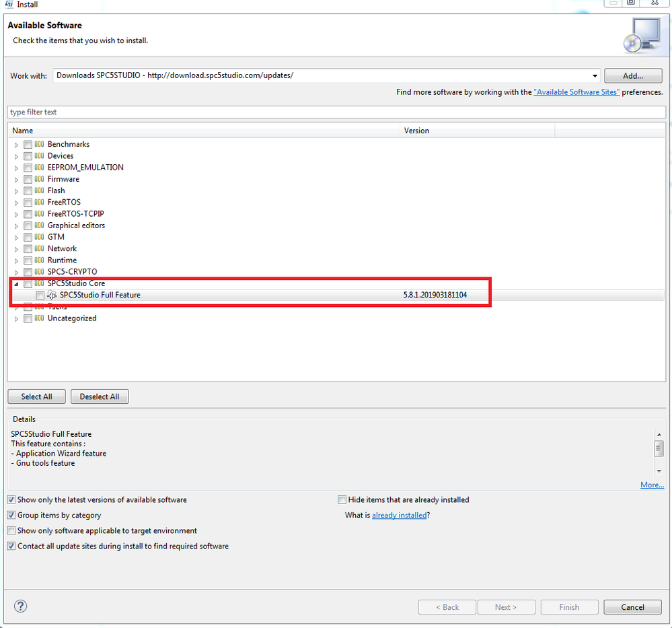This screenshot has height=628, width=672.
Task: Click the Flash category icon
Action: tap(39, 190)
